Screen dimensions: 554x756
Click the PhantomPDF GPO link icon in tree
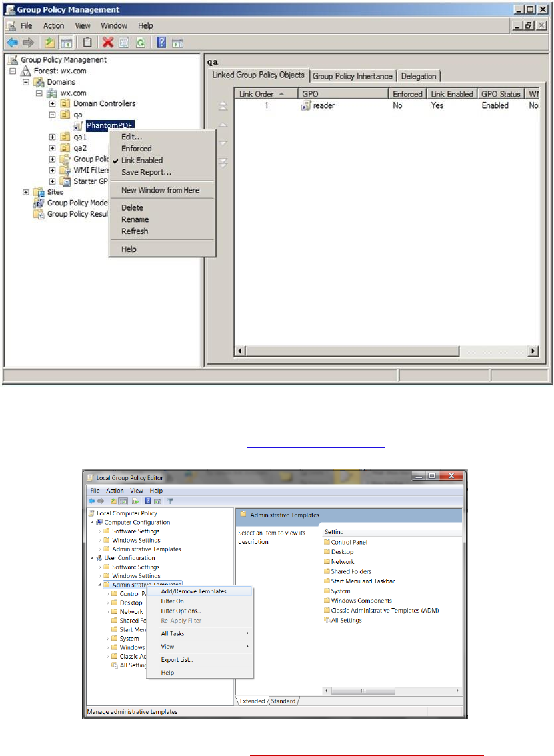(x=78, y=126)
